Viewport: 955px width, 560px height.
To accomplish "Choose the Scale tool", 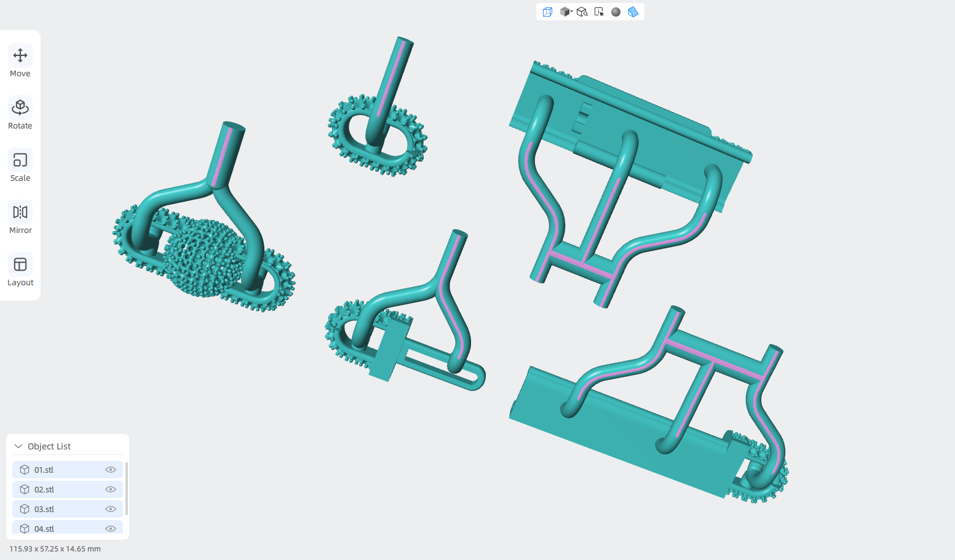I will (20, 167).
